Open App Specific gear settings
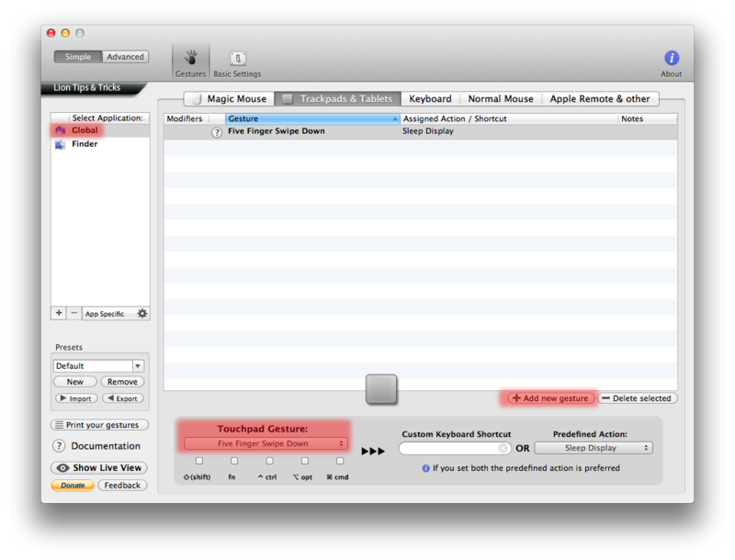This screenshot has width=735, height=560. pos(142,313)
